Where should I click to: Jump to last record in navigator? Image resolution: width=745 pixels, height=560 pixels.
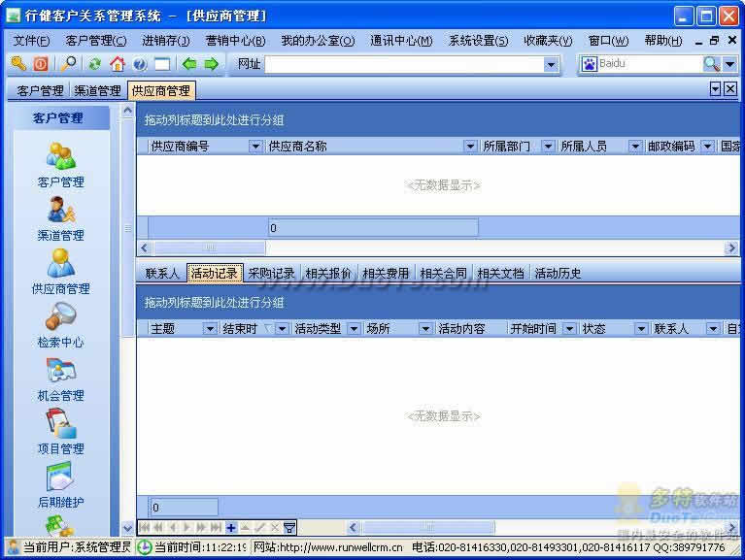[x=217, y=527]
